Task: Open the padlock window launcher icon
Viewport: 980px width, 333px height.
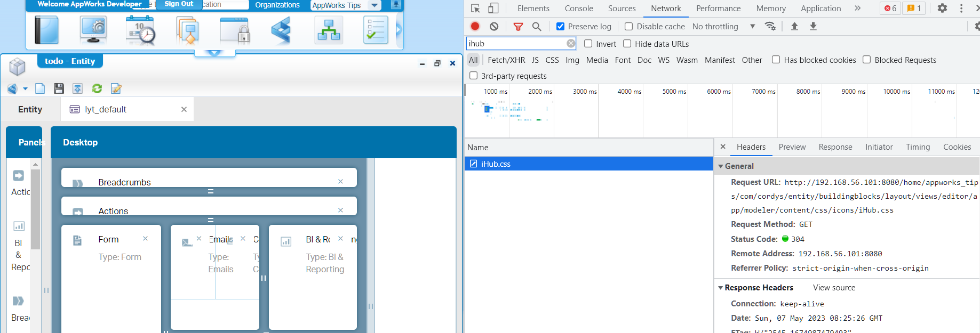Action: click(x=235, y=30)
